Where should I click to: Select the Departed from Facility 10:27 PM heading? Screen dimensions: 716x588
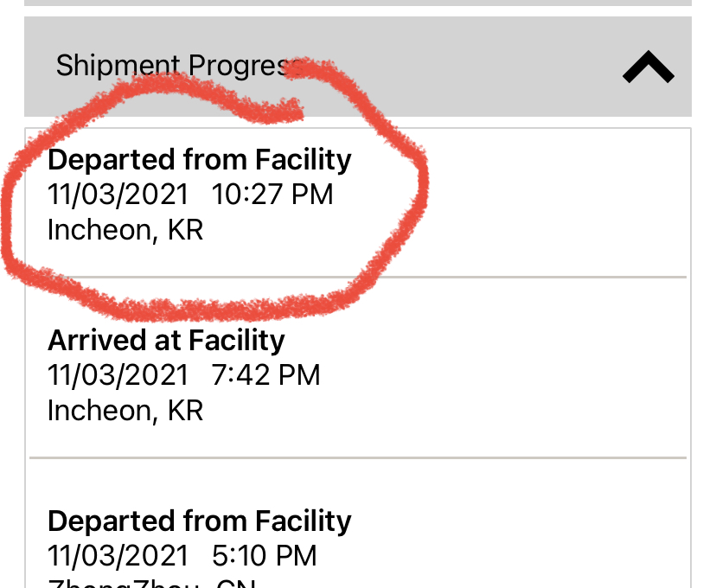click(200, 160)
